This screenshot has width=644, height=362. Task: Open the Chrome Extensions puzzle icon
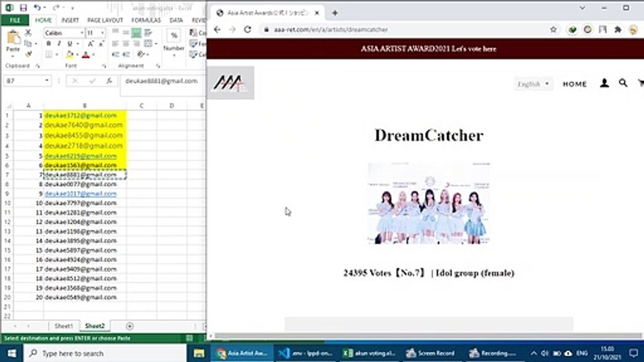pos(618,30)
